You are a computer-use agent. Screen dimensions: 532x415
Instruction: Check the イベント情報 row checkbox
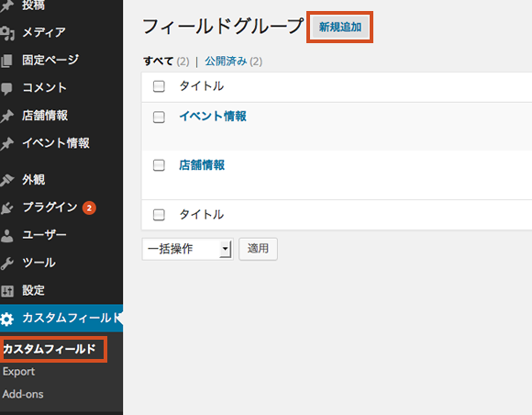click(x=159, y=117)
